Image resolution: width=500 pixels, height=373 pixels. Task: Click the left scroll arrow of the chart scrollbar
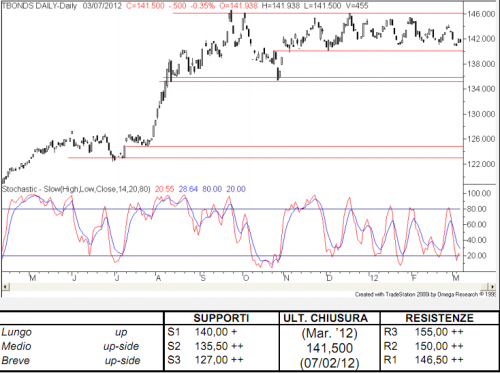5,286
